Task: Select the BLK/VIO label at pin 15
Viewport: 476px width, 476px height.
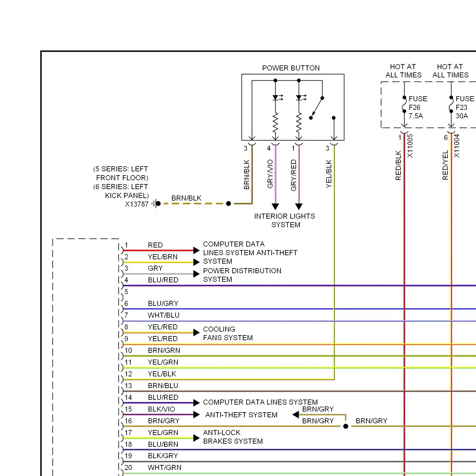Action: click(161, 409)
